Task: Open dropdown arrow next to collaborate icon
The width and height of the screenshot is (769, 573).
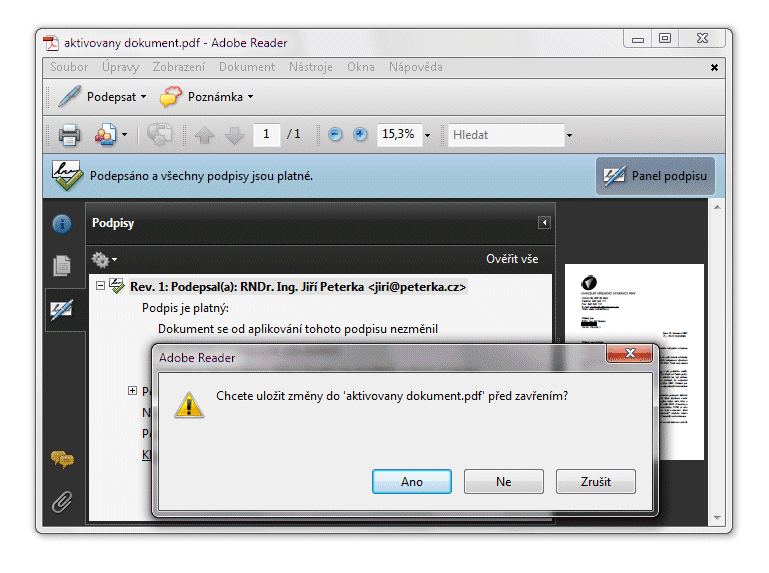Action: point(125,135)
